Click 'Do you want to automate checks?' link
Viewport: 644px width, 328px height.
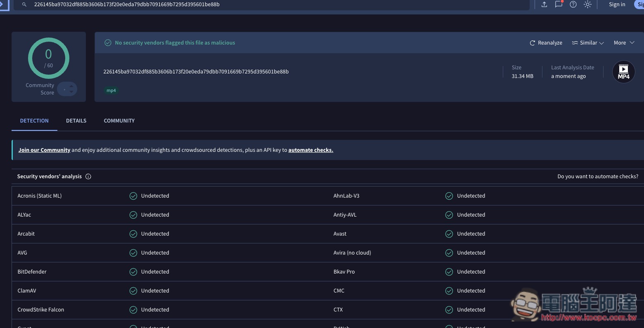pyautogui.click(x=598, y=177)
